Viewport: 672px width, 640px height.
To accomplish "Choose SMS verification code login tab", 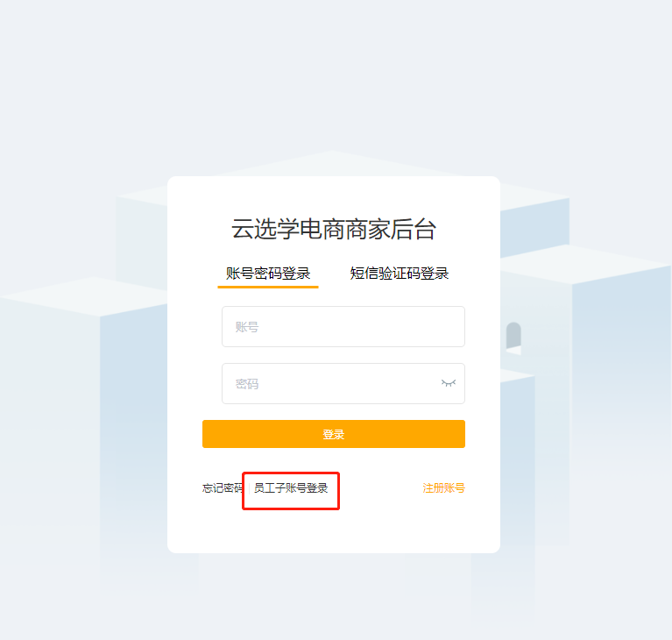I will pos(399,274).
